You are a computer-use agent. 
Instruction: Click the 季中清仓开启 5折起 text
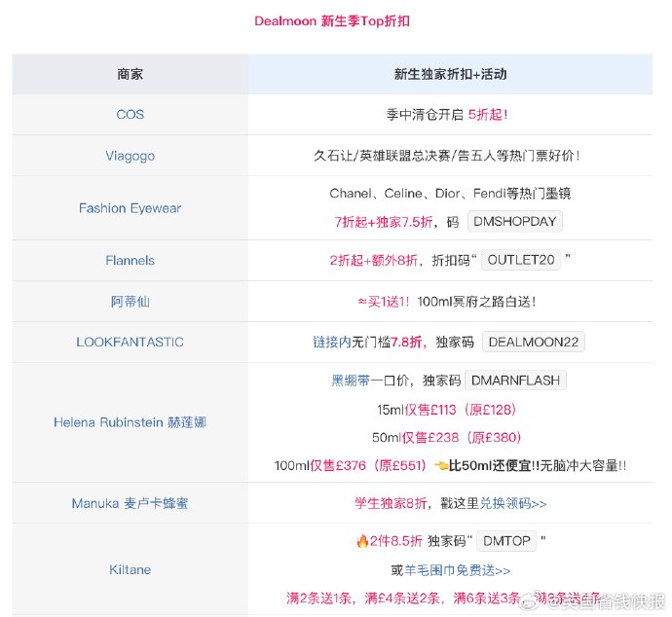click(447, 114)
